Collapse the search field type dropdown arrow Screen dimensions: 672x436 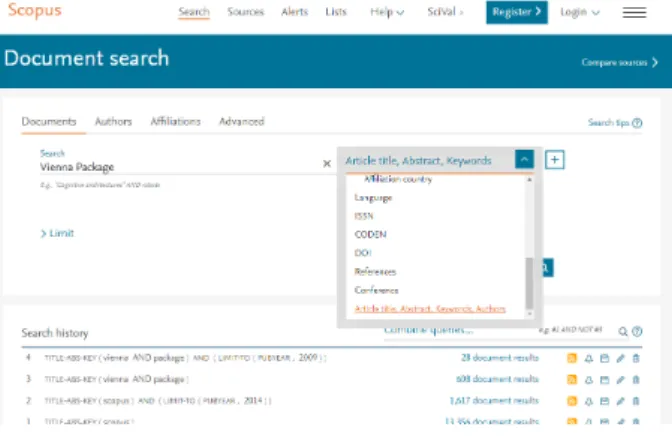(x=524, y=159)
